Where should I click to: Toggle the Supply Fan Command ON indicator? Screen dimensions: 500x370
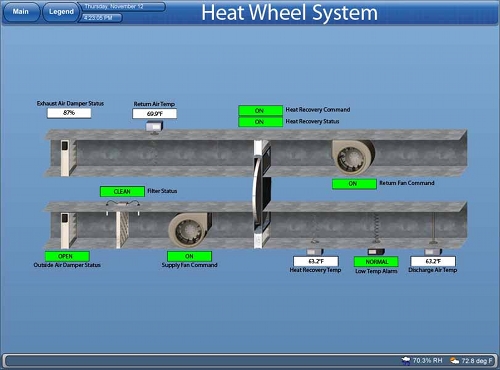click(189, 256)
